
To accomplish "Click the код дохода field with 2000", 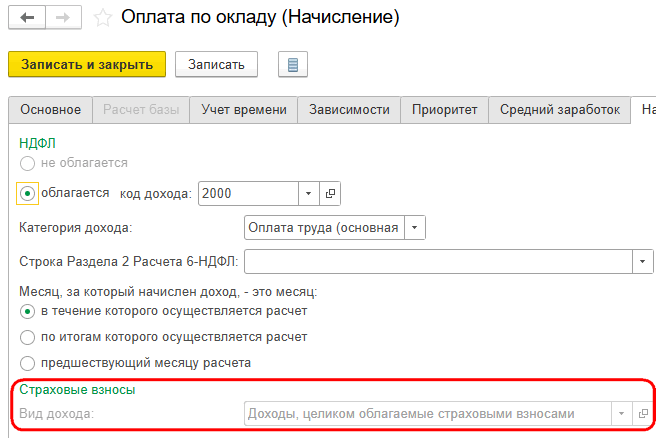I will pos(249,193).
